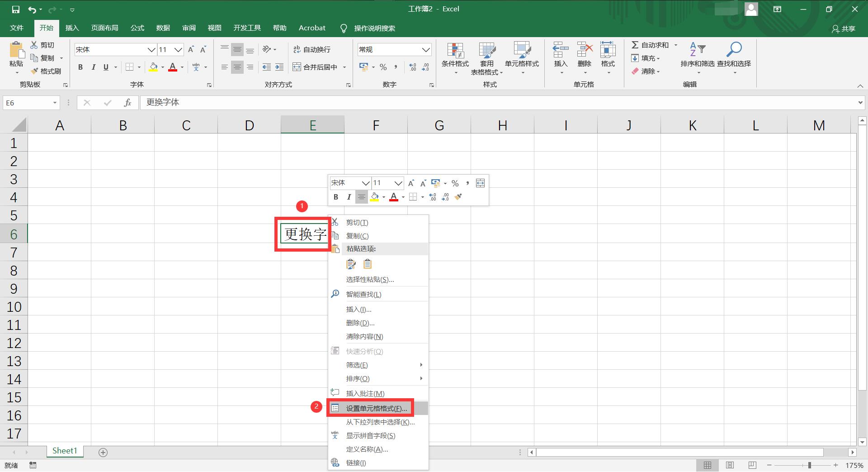868x472 pixels.
Task: Click AutoSum (自动求和) button
Action: (650, 45)
